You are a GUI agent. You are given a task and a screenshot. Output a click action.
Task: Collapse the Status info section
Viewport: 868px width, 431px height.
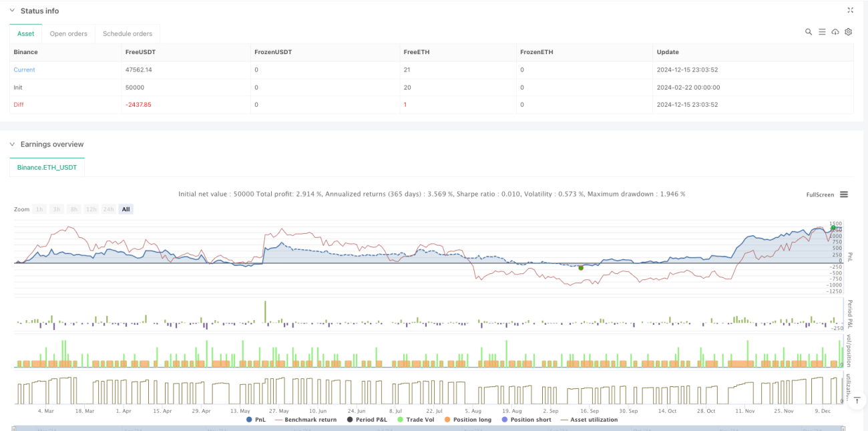click(12, 11)
